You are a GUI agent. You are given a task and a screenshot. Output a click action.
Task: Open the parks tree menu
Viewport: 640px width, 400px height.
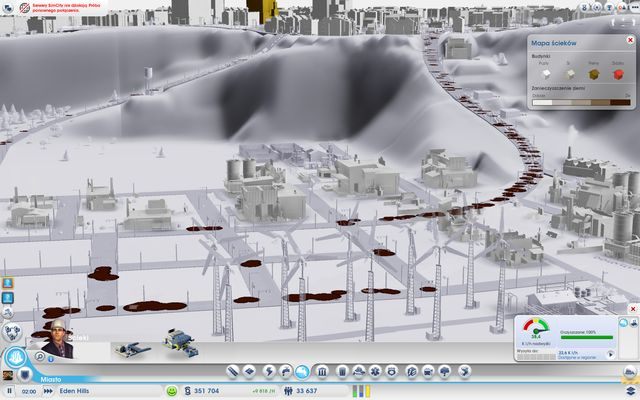tap(444, 371)
